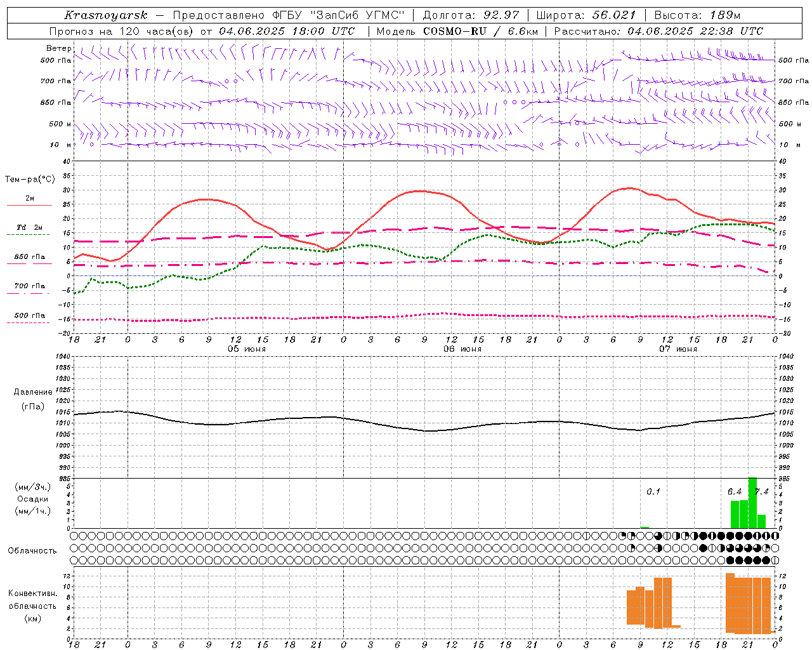Click the '(мм/3ч.)' precipitation unit label

[32, 487]
